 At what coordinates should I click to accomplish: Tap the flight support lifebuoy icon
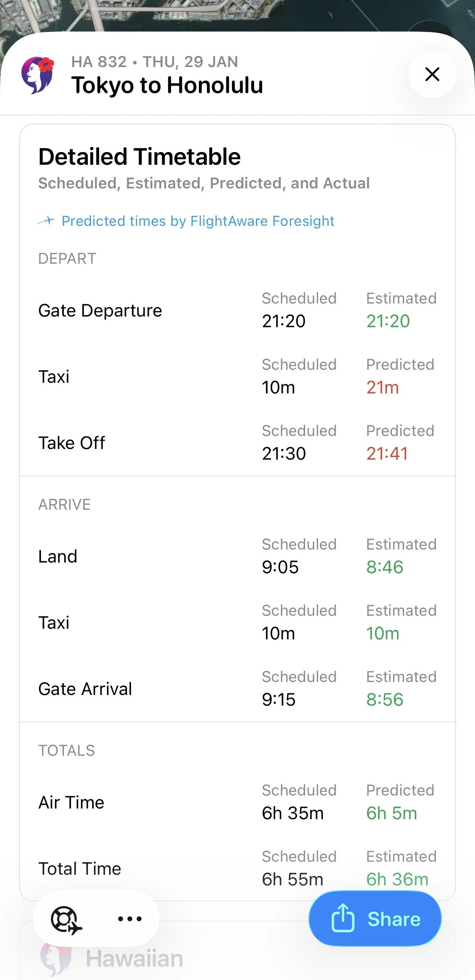66,919
